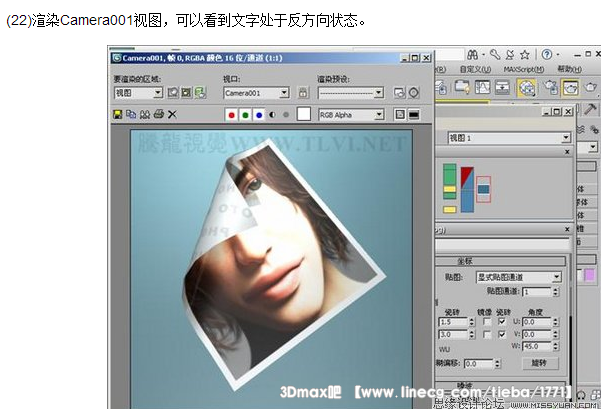Click Render Production teapot icon
Screen dimensions: 601x409
591,87
